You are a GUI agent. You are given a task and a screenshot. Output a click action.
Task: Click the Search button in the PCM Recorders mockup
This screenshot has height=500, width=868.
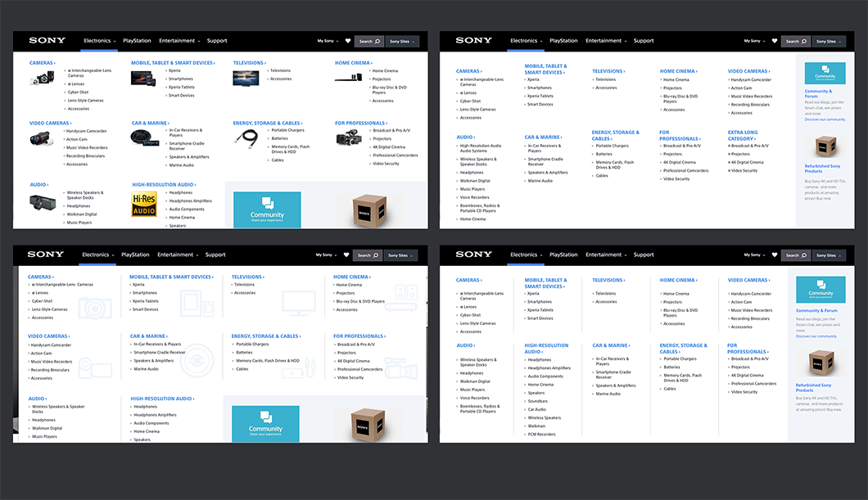[796, 255]
